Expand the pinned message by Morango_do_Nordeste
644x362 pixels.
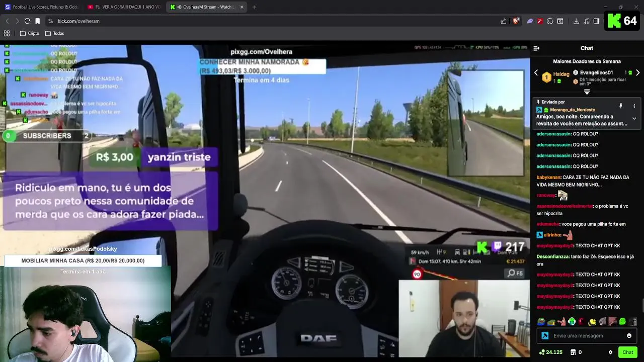pyautogui.click(x=634, y=119)
